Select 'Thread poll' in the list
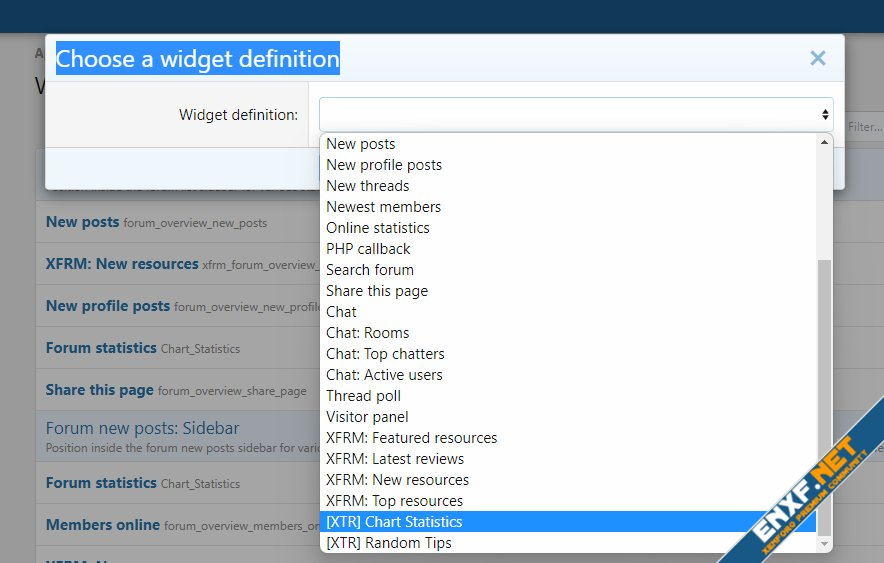Screen dimensions: 884x563 [x=363, y=396]
